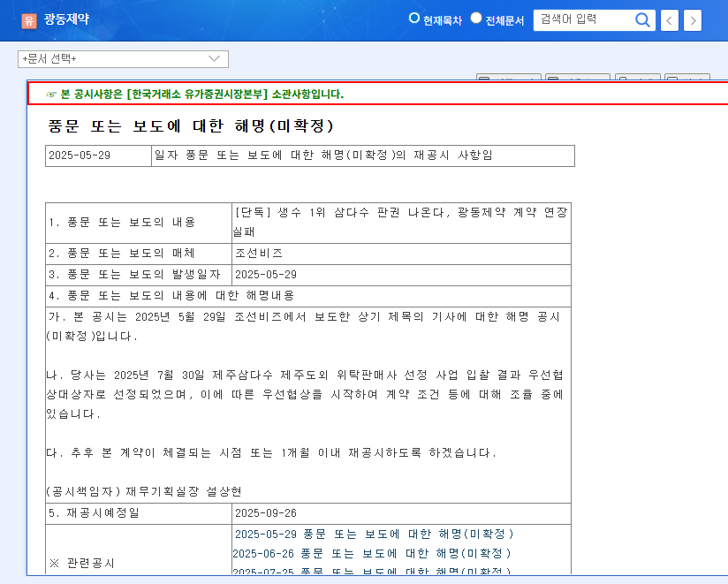
Task: Open related disclosure dated 2025-07-25
Action: [371, 571]
